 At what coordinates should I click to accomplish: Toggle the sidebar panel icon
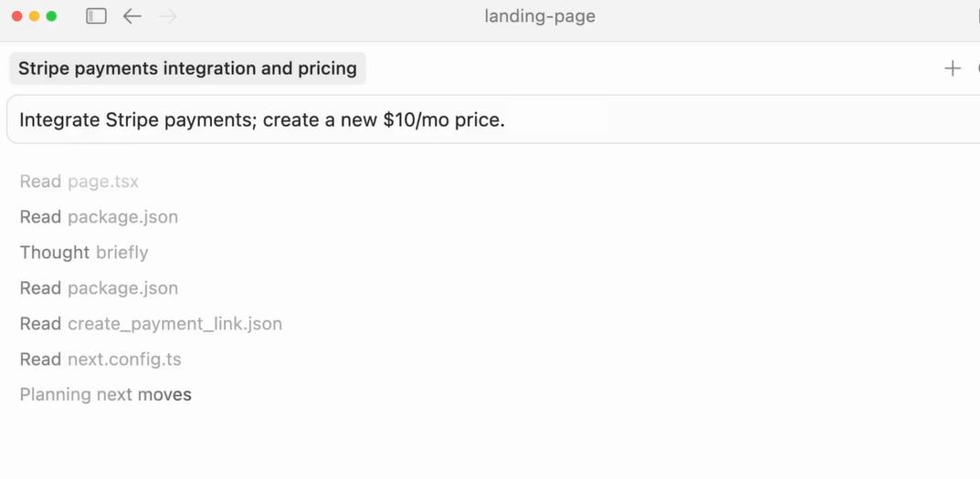pyautogui.click(x=96, y=16)
